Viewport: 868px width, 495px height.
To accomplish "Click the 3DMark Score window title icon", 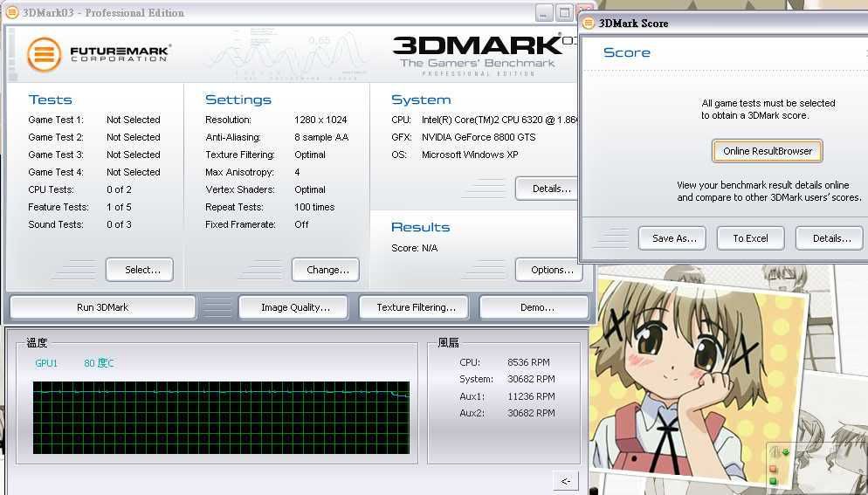I will pyautogui.click(x=589, y=24).
